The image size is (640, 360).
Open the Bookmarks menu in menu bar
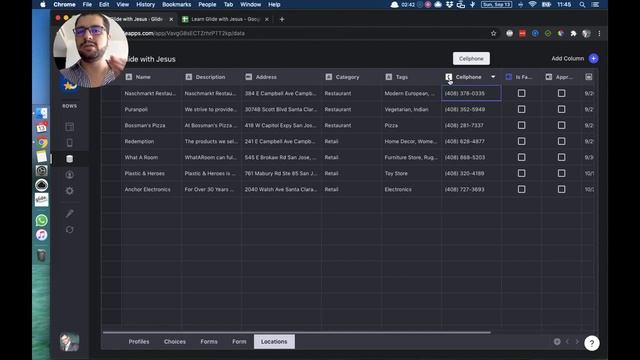coord(176,4)
